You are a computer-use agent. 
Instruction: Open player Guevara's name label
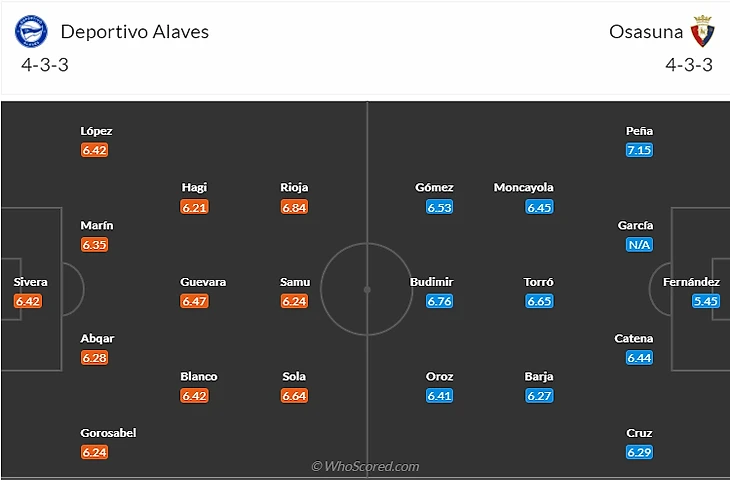click(x=203, y=282)
